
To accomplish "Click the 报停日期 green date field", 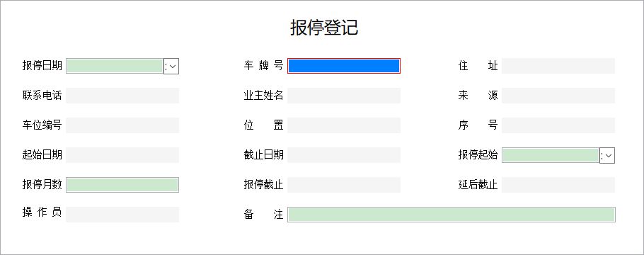I will (x=115, y=66).
